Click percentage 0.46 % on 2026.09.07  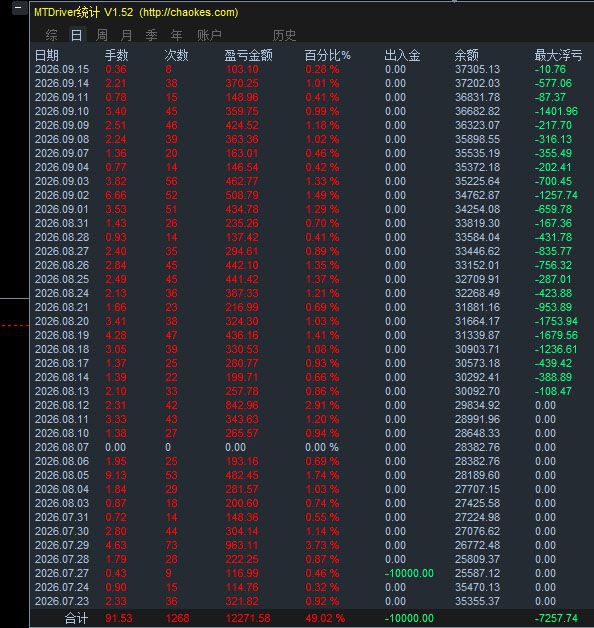pos(322,153)
